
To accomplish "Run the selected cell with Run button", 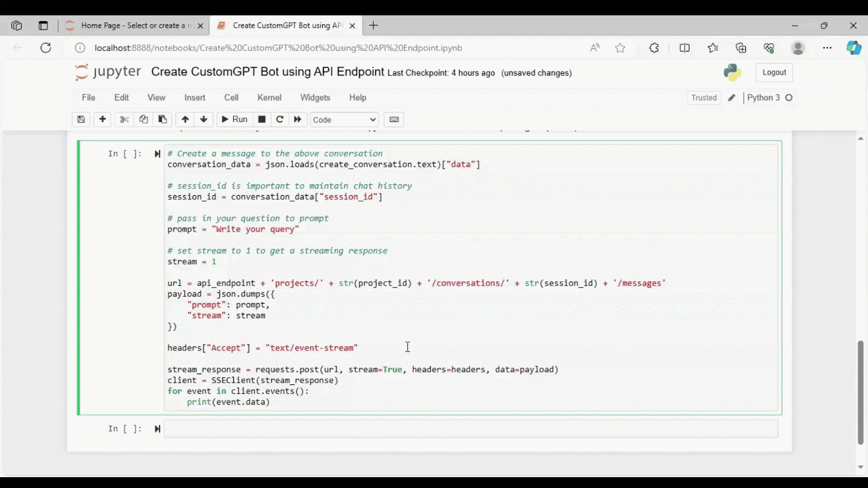I will click(234, 119).
